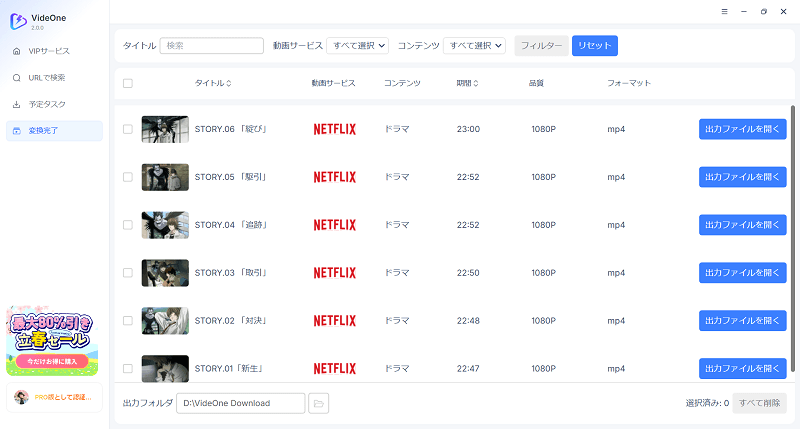Screen dimensions: 800x429
Task: Click the 出力フォルダ path field
Action: point(241,403)
